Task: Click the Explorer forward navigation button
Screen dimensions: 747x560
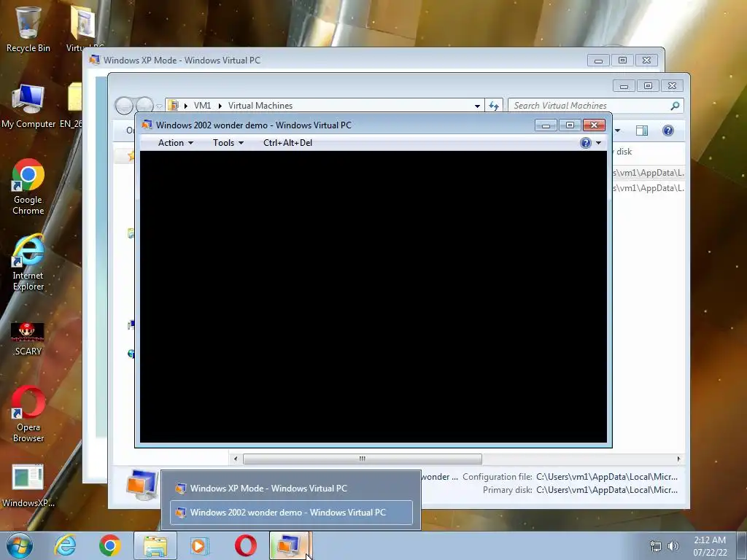Action: pyautogui.click(x=144, y=106)
